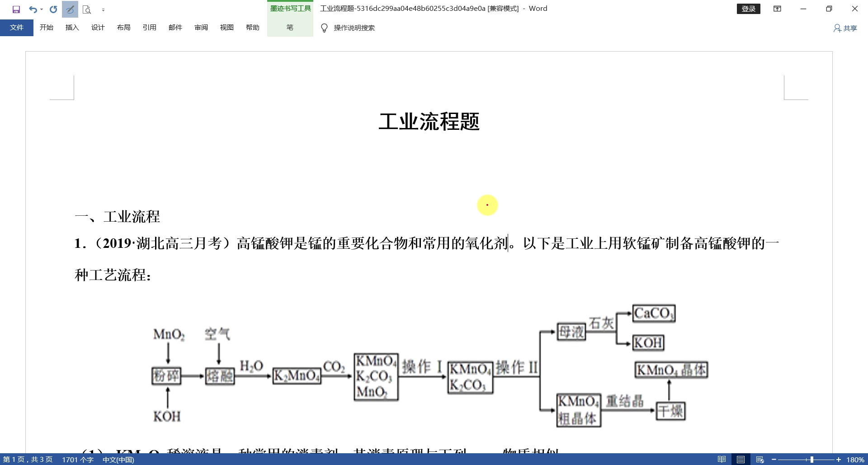Viewport: 868px width, 465px height.
Task: Click the 登录 sign-in button
Action: click(x=749, y=9)
